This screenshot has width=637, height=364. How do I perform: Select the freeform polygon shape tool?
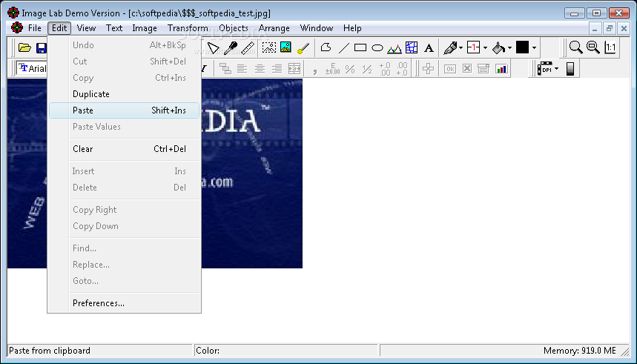[326, 47]
